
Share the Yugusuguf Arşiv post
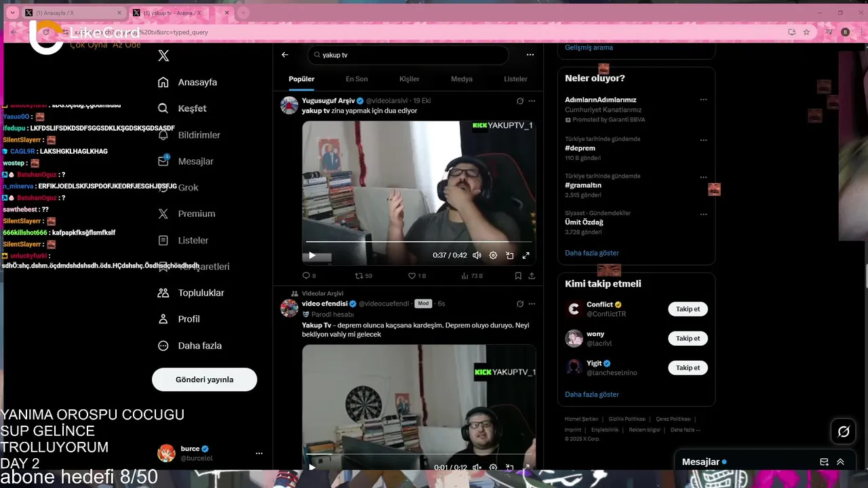coord(532,276)
